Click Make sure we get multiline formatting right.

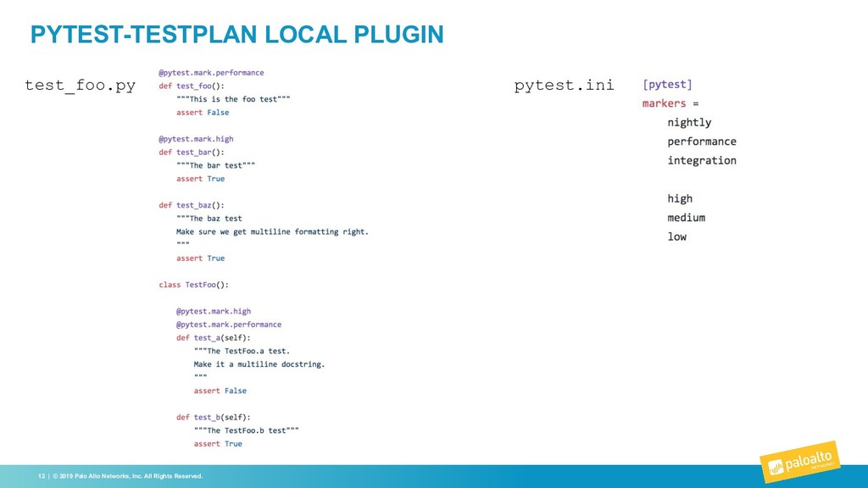(272, 232)
